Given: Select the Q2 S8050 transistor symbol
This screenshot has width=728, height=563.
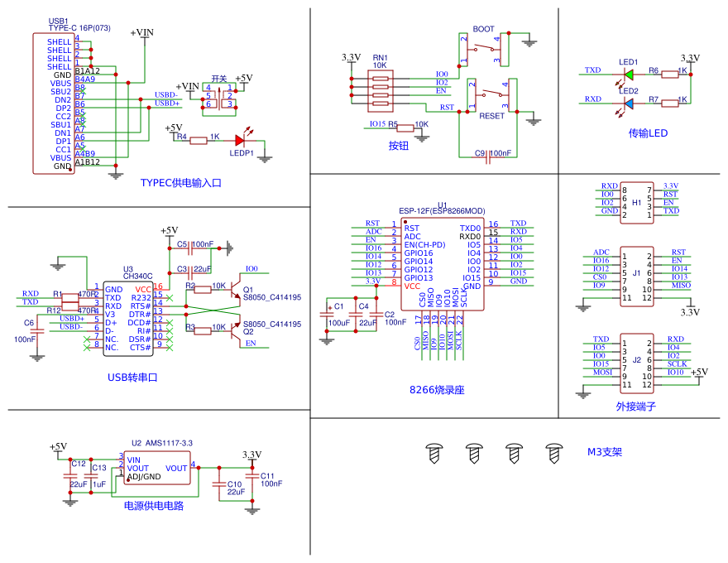Looking at the screenshot, I should click(236, 331).
